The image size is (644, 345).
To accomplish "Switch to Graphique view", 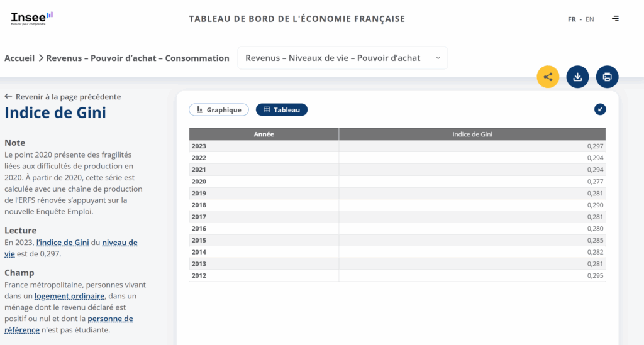I will coord(219,110).
